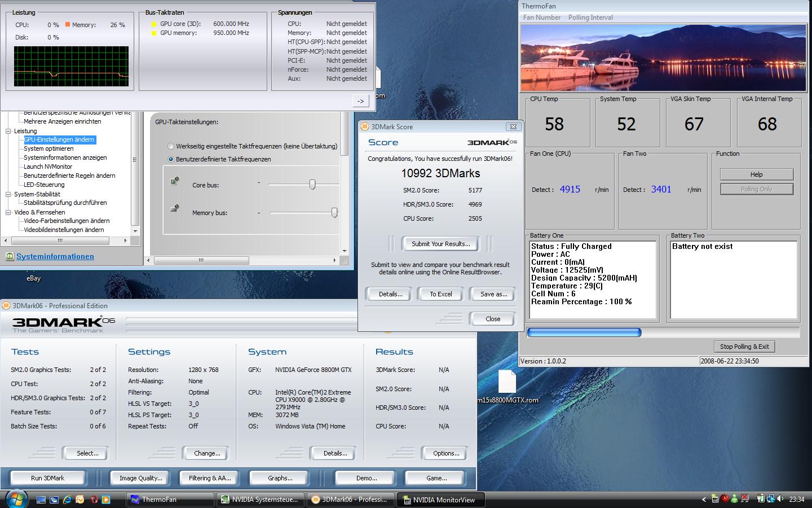This screenshot has width=812, height=508.
Task: Collapse the Leistung tree node
Action: [x=8, y=131]
